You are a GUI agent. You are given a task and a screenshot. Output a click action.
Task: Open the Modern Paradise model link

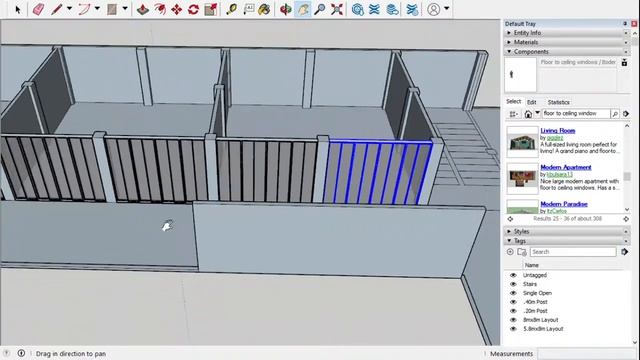click(564, 204)
